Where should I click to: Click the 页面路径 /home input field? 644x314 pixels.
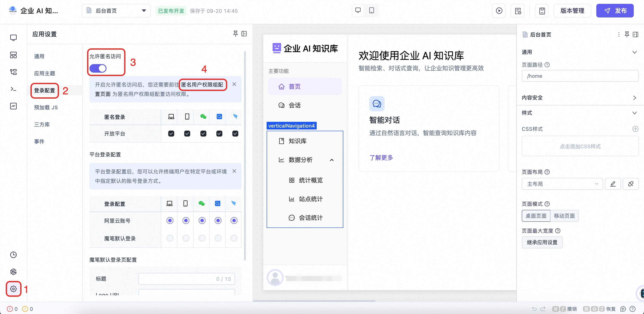[580, 76]
